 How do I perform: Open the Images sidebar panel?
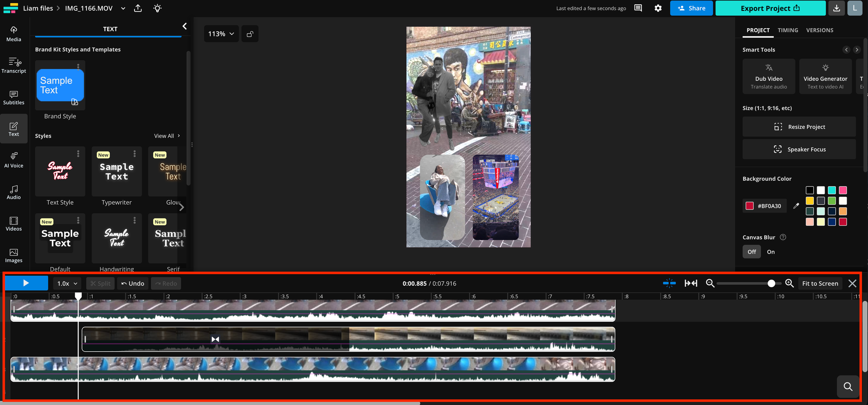point(13,255)
